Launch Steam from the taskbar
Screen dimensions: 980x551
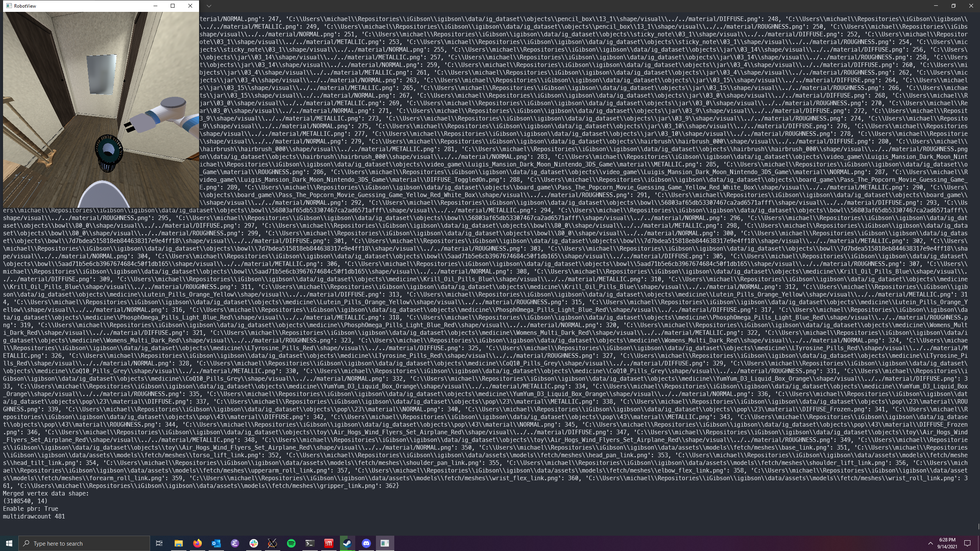coord(347,543)
